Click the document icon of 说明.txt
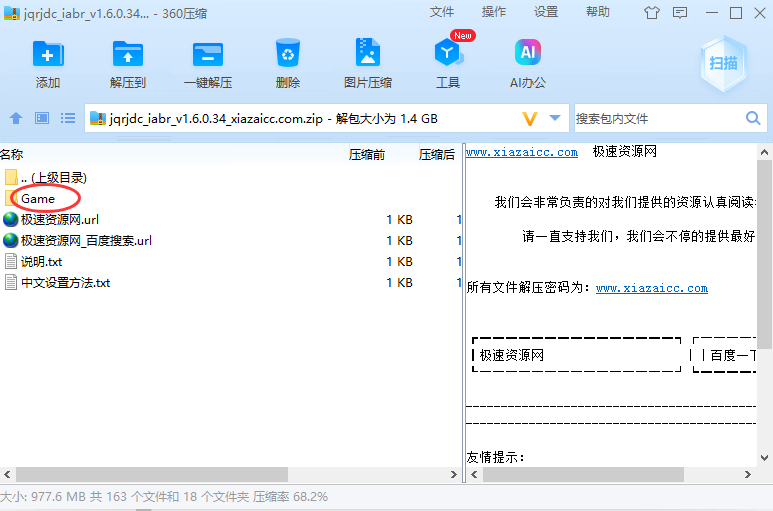The height and width of the screenshot is (511, 773). click(11, 261)
